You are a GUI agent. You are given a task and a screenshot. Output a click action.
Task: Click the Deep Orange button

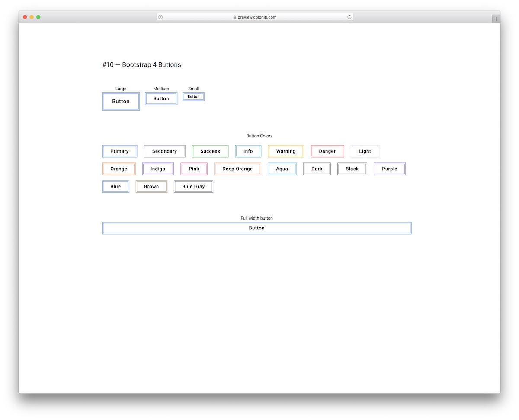click(237, 169)
